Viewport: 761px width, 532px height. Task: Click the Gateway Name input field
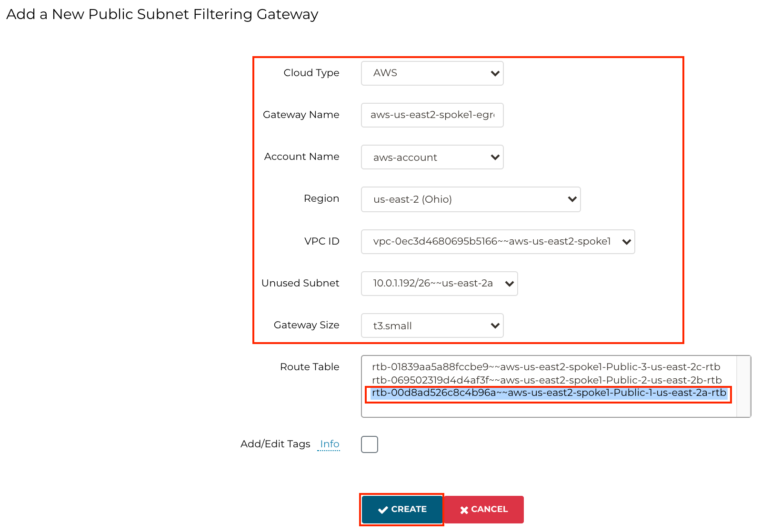[431, 115]
